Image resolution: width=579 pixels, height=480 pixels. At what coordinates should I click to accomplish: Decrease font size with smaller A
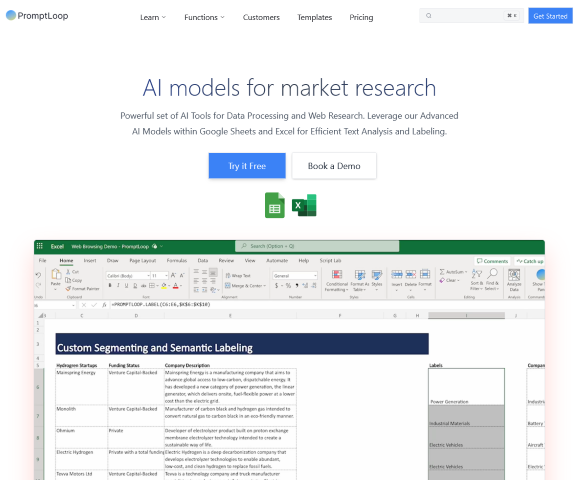(x=182, y=275)
